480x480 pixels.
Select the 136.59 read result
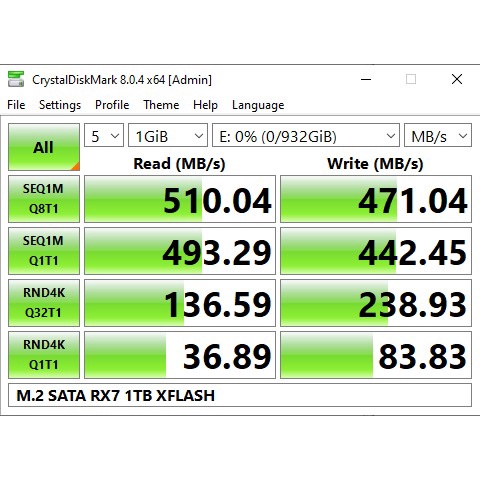click(x=180, y=303)
